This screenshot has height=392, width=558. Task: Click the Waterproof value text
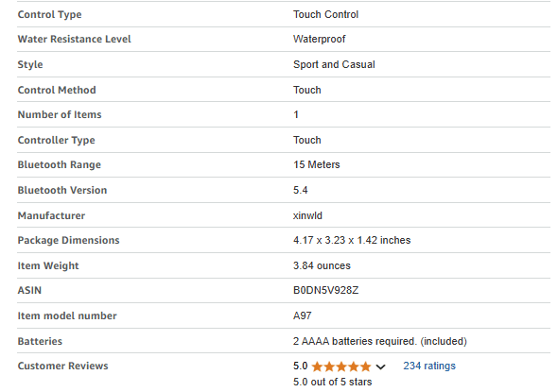pos(320,39)
